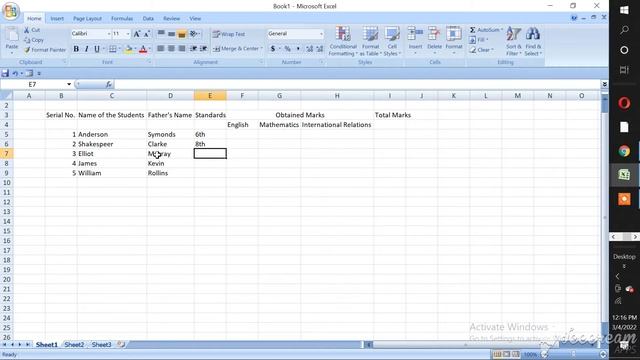
Task: Open the General number format dropdown
Action: pos(321,34)
